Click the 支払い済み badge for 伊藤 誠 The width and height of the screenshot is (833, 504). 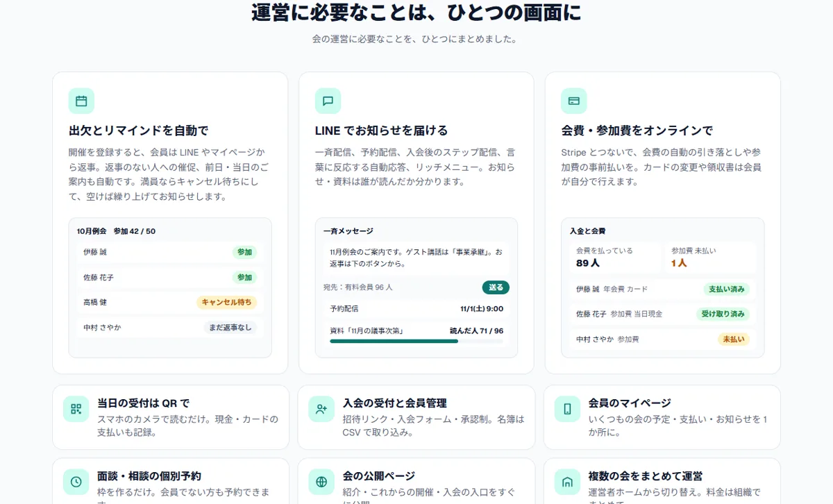[726, 289]
